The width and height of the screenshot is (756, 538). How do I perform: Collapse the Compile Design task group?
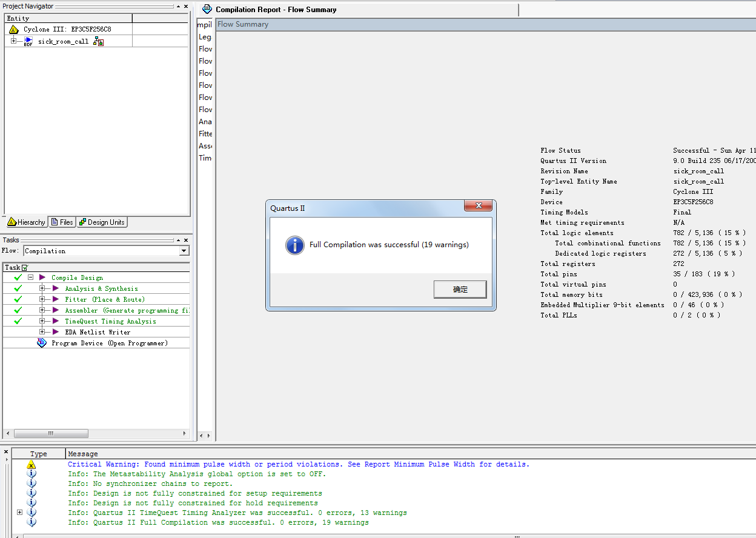click(30, 277)
